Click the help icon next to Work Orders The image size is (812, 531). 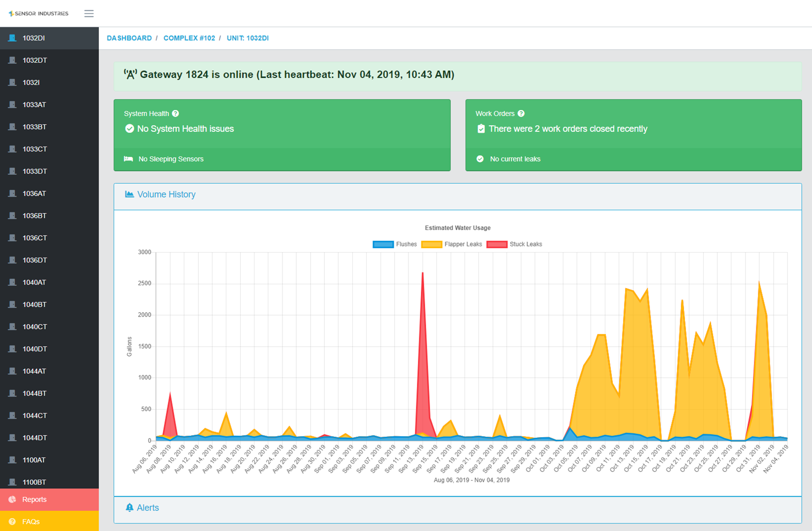[521, 114]
